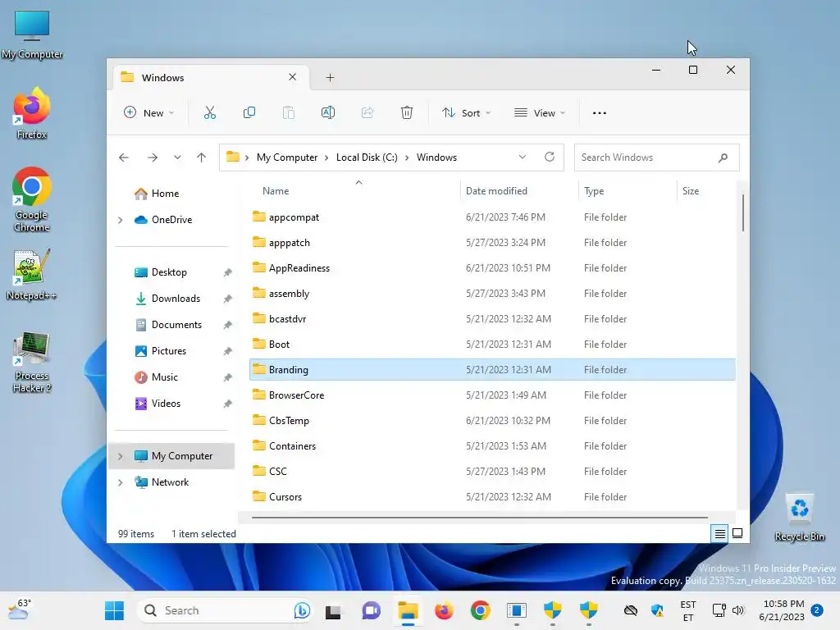
Task: Open the Google Chrome desktop shortcut
Action: [x=32, y=199]
